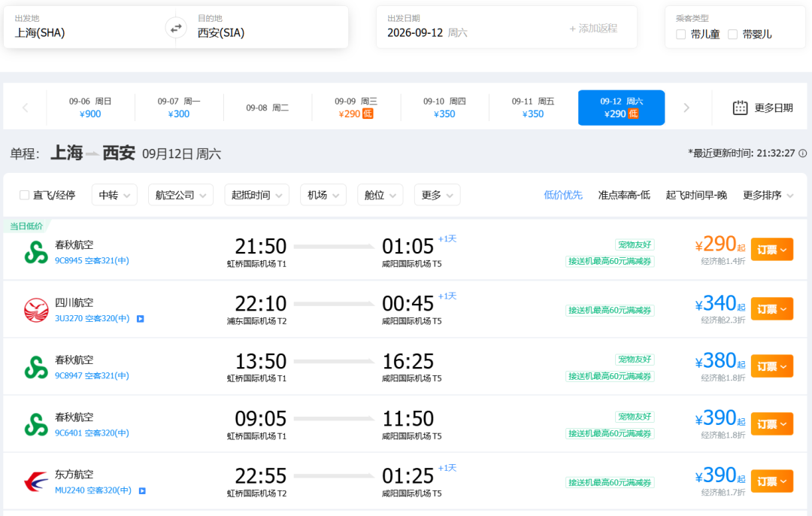Click Spring Airlines logo for flight 9C8947
The width and height of the screenshot is (812, 516).
click(x=36, y=367)
